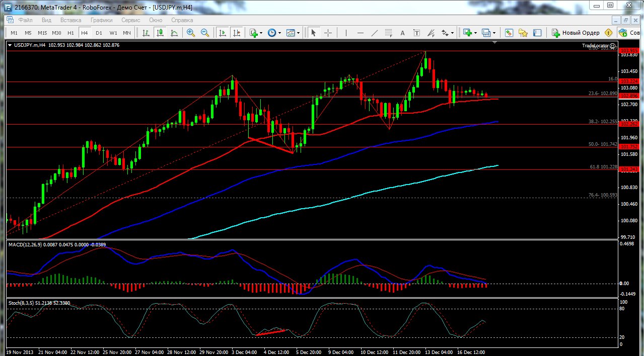This screenshot has height=356, width=644.
Task: Open the periodicity clock icon
Action: point(272,33)
